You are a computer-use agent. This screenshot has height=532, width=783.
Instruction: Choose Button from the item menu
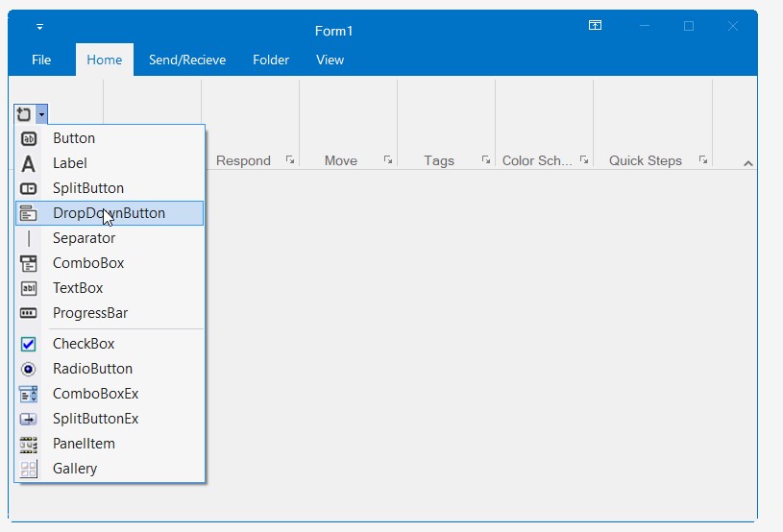click(x=110, y=138)
